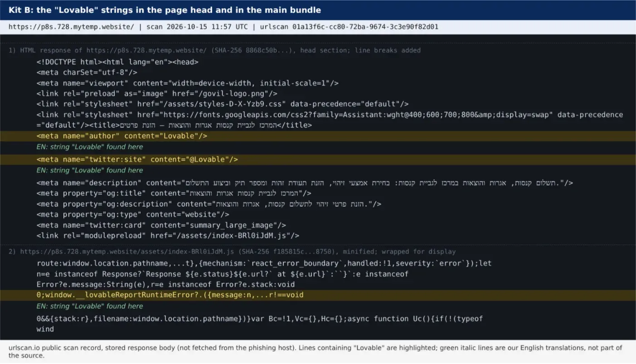Click the 'route:window.location.pathname' code line

tap(264, 263)
